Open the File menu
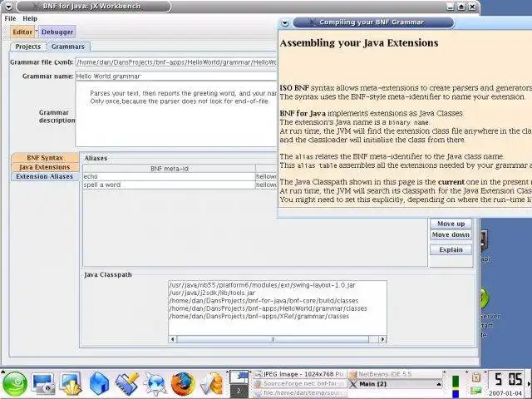The width and height of the screenshot is (532, 399). click(10, 18)
